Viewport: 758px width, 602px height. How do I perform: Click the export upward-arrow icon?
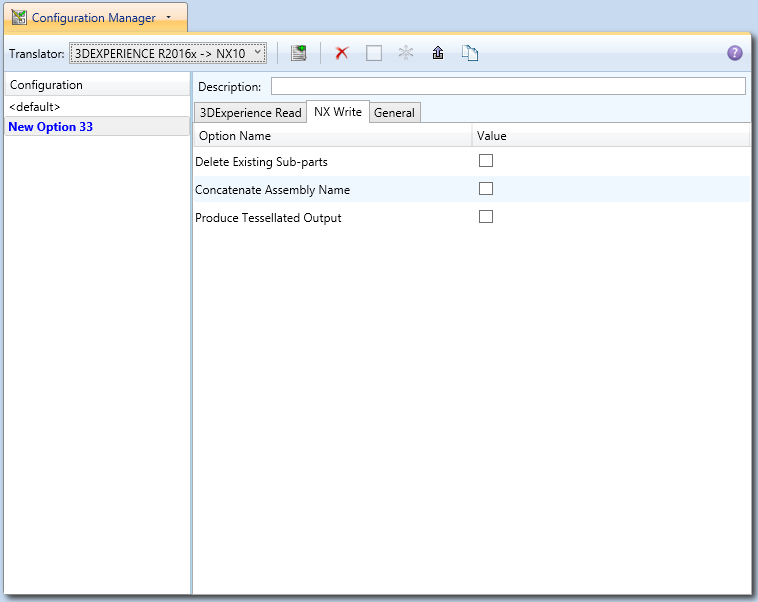(x=438, y=52)
